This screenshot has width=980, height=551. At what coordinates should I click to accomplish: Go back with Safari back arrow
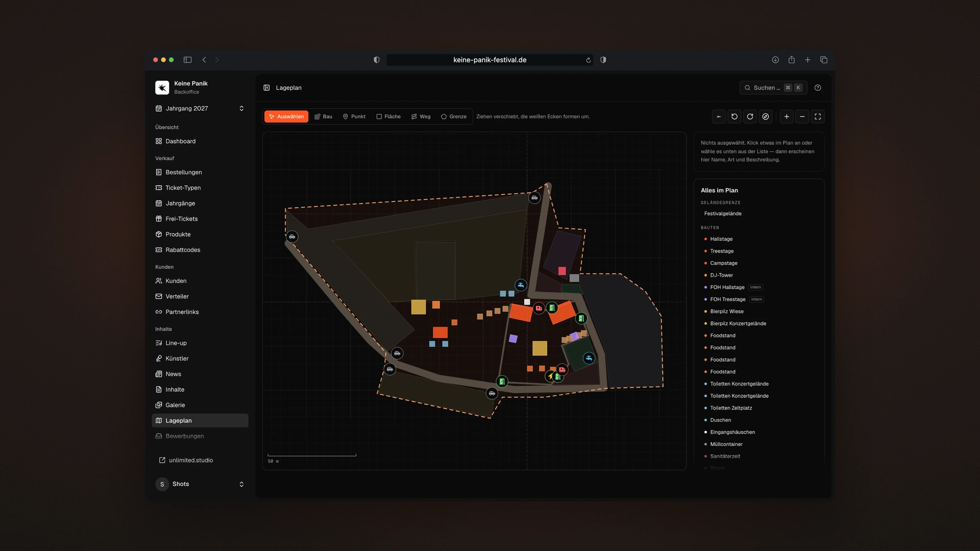tap(204, 60)
